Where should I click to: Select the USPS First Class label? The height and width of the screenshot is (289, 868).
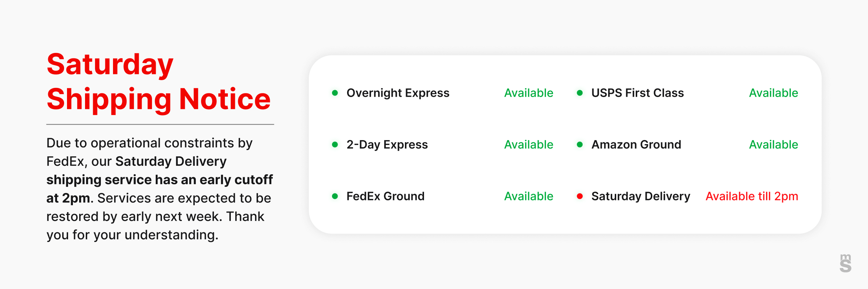point(638,93)
